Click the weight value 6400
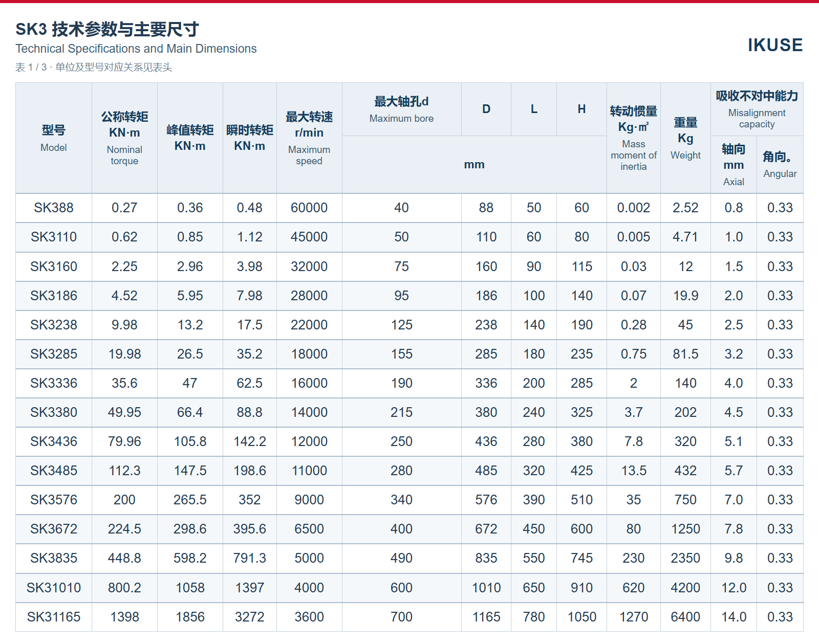This screenshot has height=644, width=819. pyautogui.click(x=685, y=617)
